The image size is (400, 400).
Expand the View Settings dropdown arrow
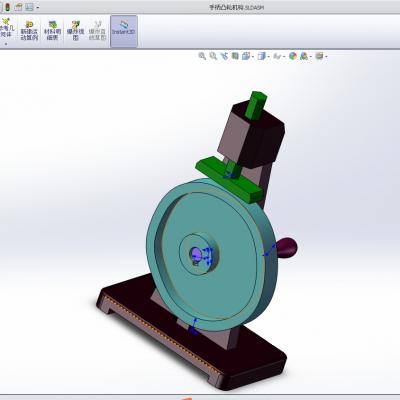326,57
